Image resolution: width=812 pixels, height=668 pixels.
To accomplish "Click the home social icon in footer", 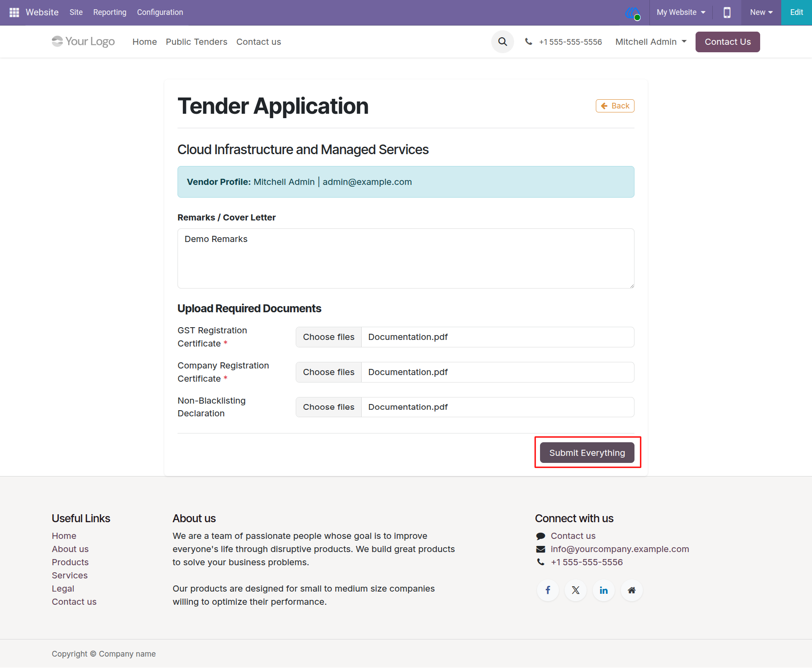I will pos(632,590).
